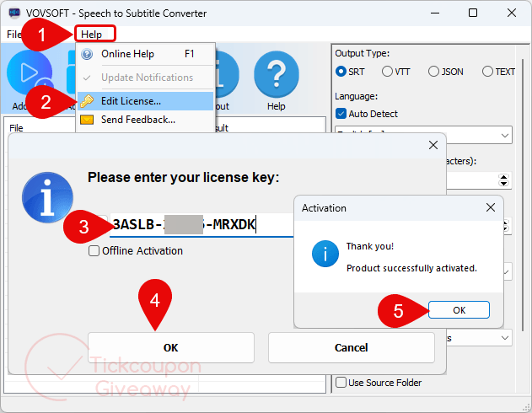
Task: Click OK in the license key dialog
Action: pos(171,347)
